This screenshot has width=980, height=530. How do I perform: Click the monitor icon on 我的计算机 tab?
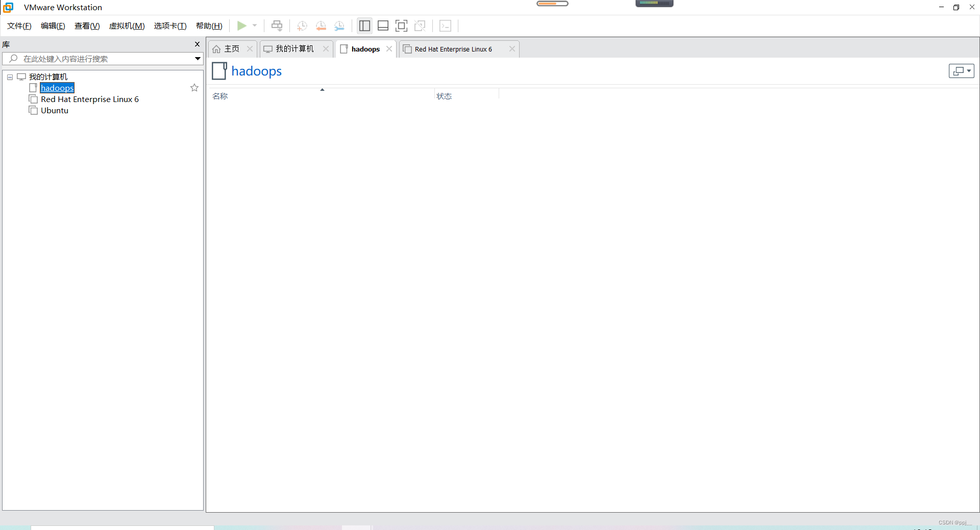(268, 49)
